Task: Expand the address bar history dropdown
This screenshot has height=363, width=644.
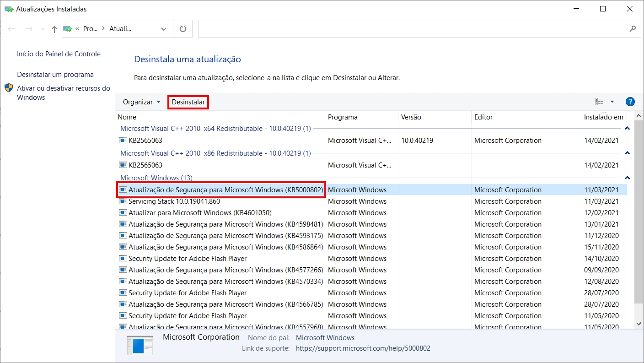Action: [164, 29]
